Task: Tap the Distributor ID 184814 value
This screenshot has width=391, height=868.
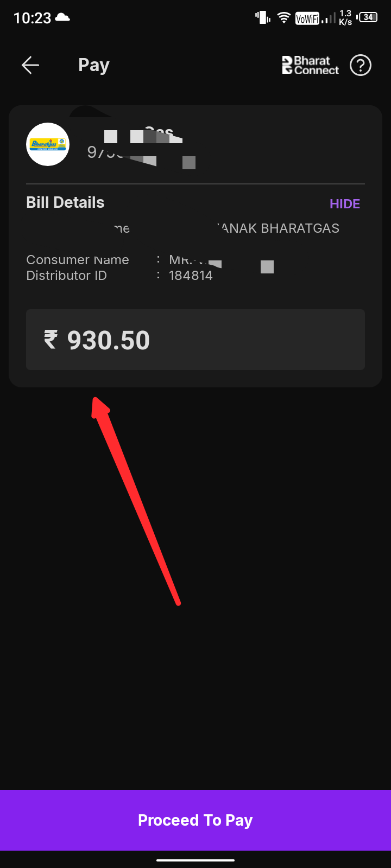Action: coord(191,276)
